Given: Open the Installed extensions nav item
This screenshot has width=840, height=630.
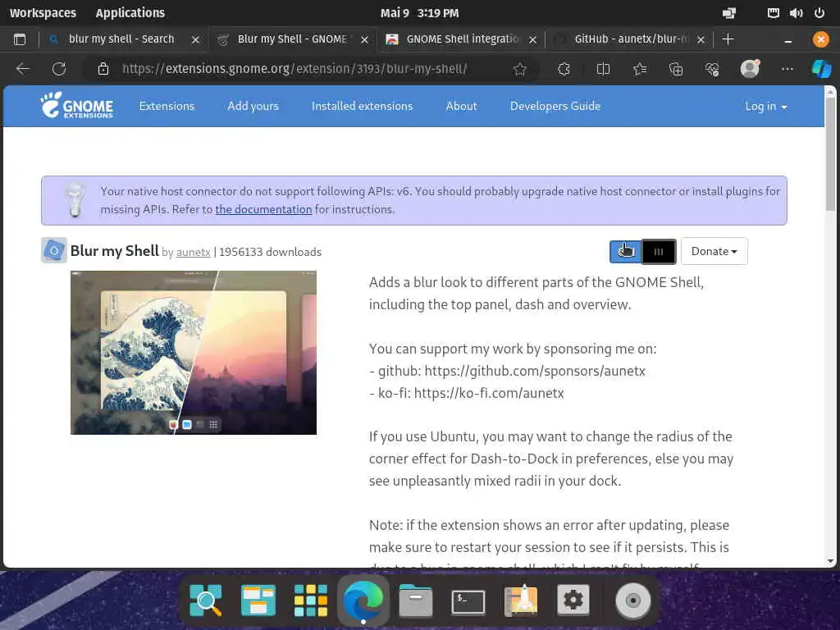Looking at the screenshot, I should pyautogui.click(x=362, y=106).
